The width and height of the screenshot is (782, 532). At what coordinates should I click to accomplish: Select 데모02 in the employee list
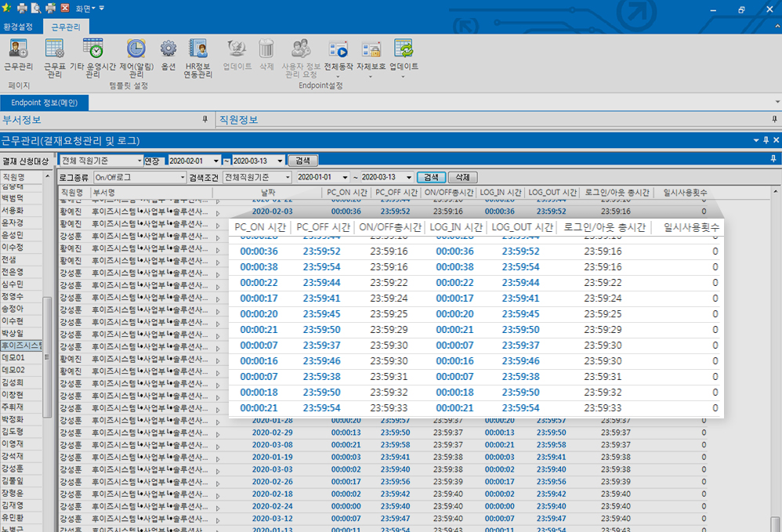tap(21, 371)
